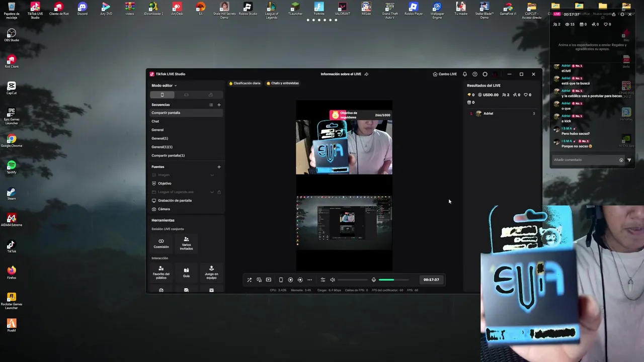Add a new scene in Secuencias
The image size is (644, 362).
219,105
